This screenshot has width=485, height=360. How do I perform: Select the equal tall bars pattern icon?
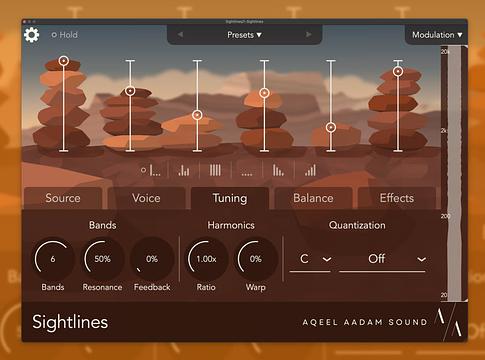pyautogui.click(x=215, y=170)
